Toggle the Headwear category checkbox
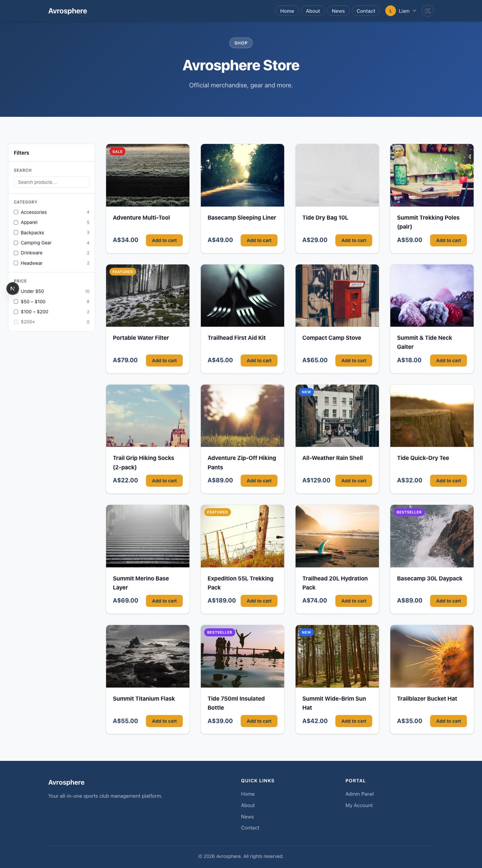Image resolution: width=482 pixels, height=868 pixels. tap(16, 263)
